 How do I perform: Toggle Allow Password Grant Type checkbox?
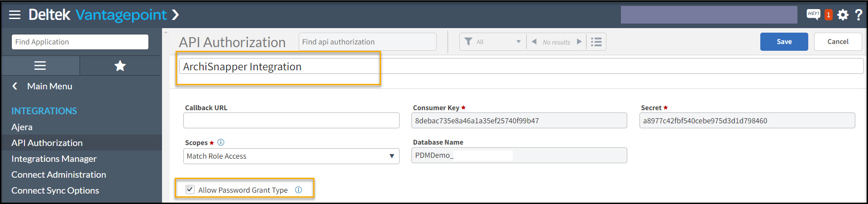pyautogui.click(x=190, y=189)
